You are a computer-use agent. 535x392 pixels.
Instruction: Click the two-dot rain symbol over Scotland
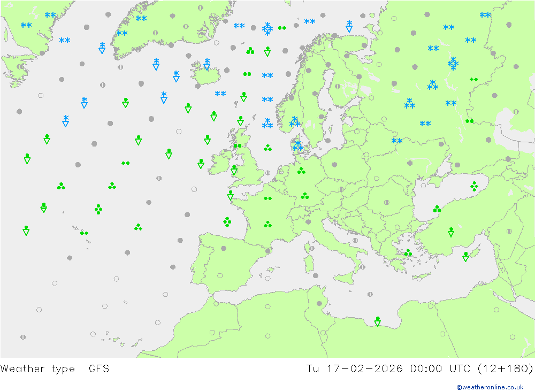coord(238,146)
